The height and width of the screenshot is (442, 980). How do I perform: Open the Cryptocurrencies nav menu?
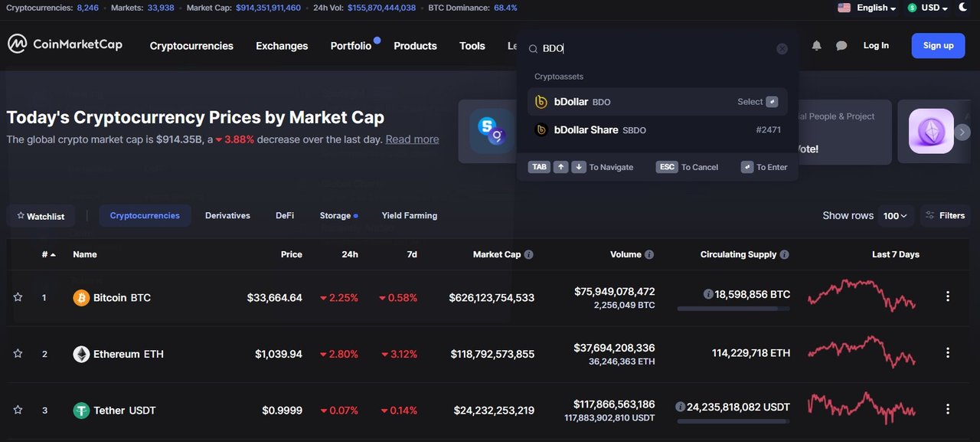click(x=191, y=46)
